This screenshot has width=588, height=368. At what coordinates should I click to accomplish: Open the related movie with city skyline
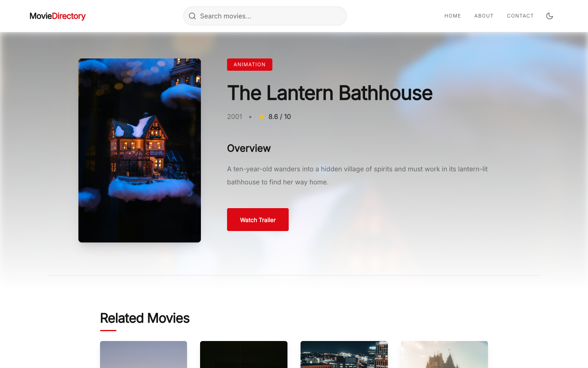click(x=344, y=355)
